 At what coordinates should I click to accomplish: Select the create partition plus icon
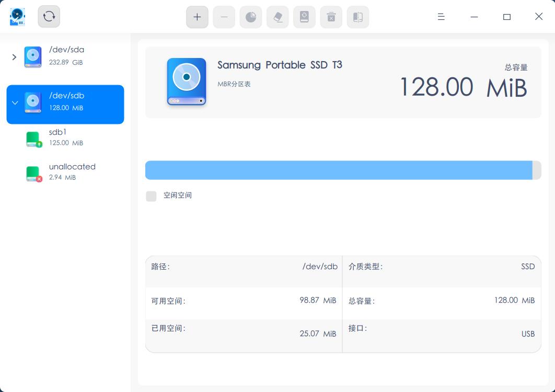pos(197,16)
